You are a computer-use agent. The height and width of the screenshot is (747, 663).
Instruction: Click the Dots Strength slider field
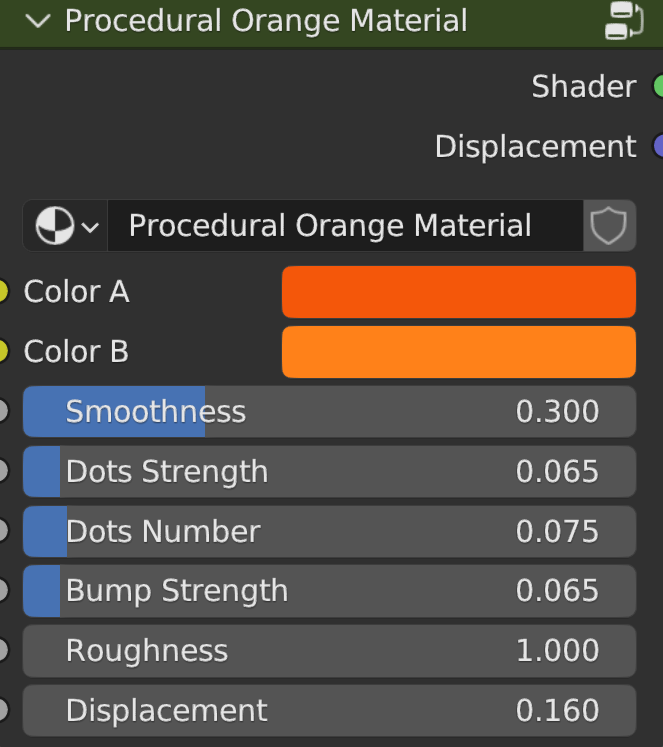pos(329,472)
